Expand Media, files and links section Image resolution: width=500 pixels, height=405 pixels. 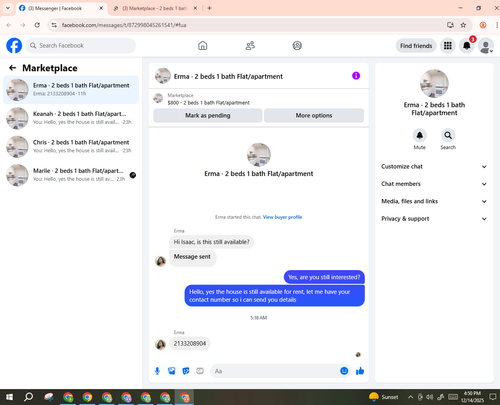(x=434, y=201)
